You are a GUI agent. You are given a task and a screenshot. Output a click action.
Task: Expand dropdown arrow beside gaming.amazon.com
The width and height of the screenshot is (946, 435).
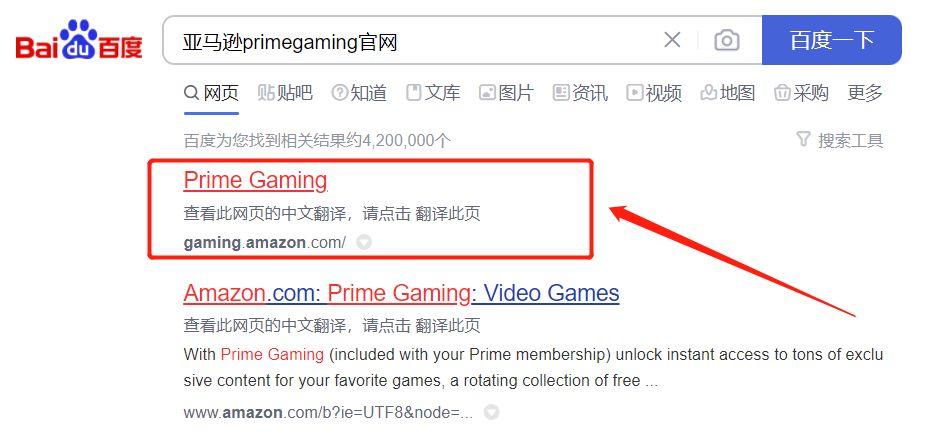364,243
